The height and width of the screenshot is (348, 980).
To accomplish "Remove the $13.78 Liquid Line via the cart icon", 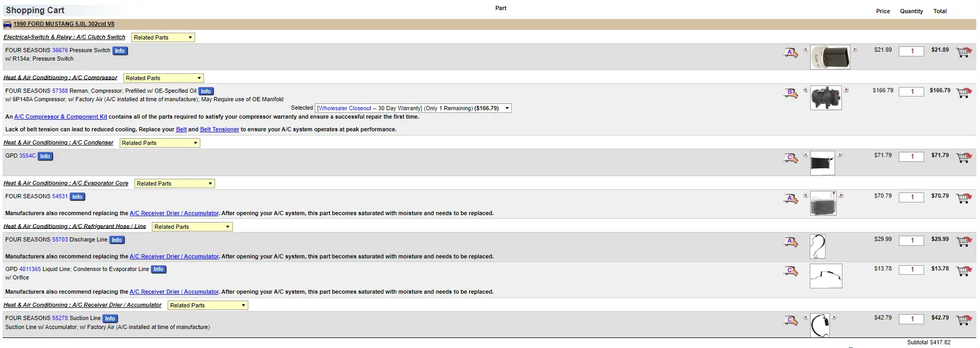I will tap(964, 271).
